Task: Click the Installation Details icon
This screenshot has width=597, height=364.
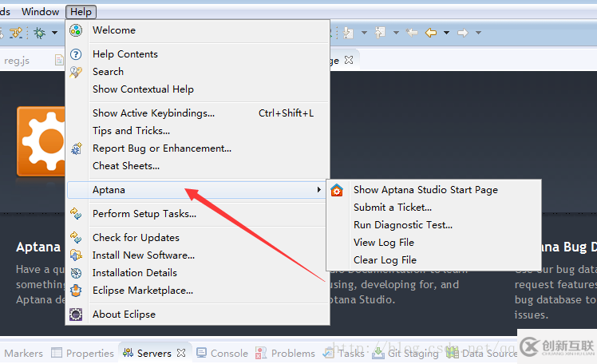Action: [x=76, y=273]
